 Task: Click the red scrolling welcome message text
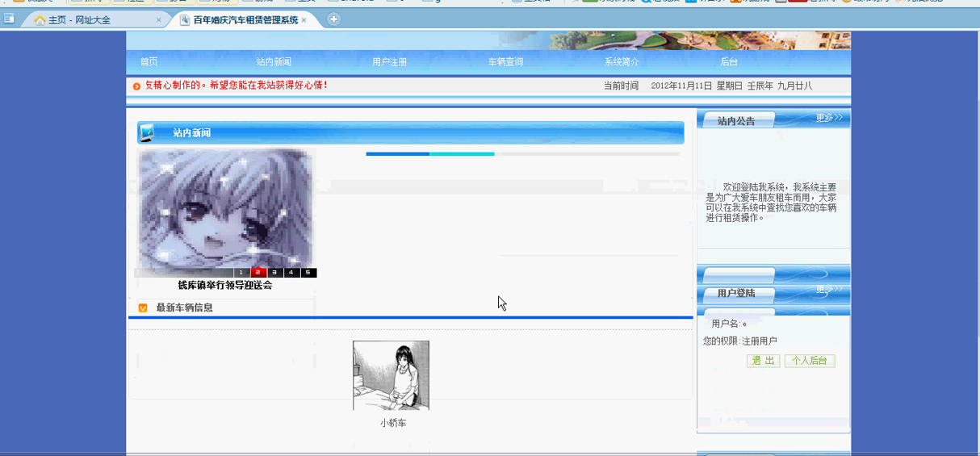(236, 86)
